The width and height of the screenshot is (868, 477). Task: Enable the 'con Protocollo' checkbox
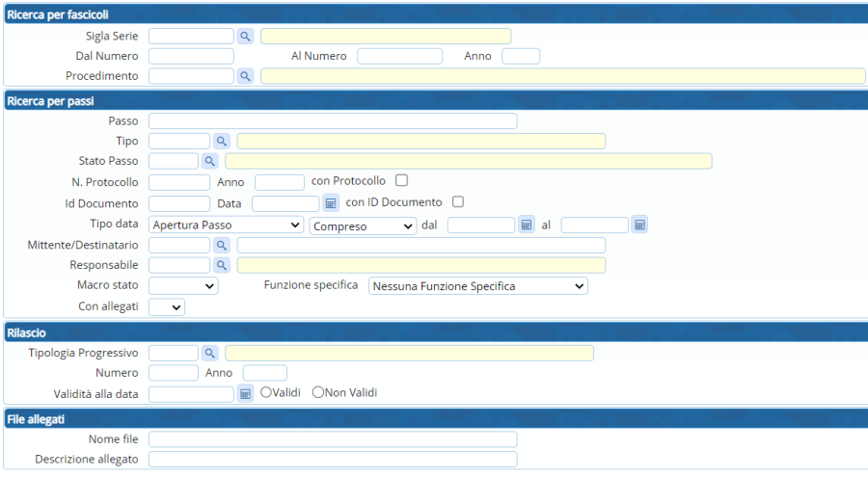[402, 180]
